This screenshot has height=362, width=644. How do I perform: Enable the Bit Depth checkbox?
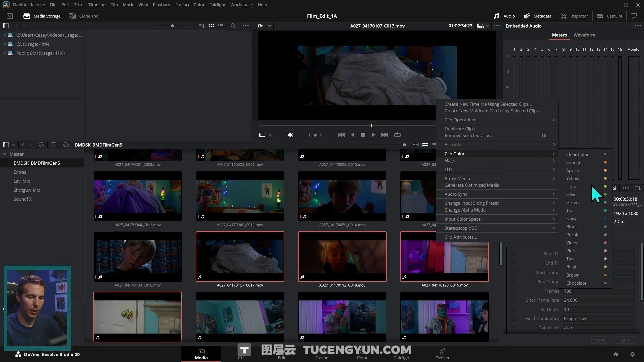pyautogui.click(x=513, y=309)
